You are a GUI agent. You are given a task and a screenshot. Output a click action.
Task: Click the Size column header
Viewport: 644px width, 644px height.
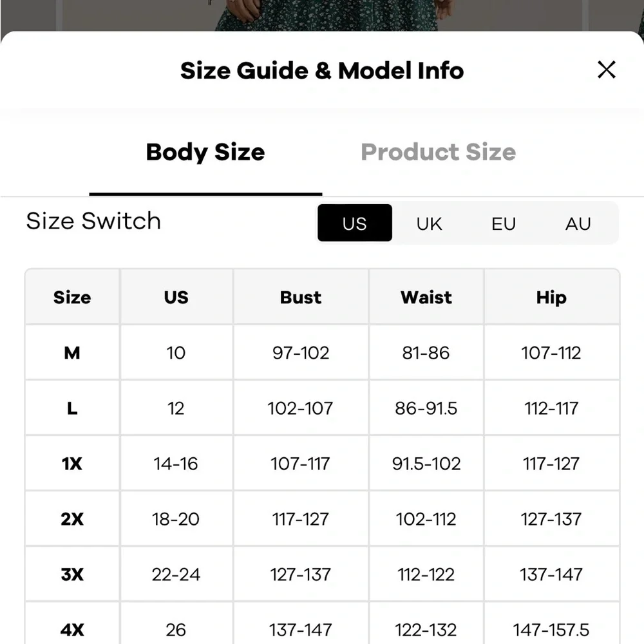tap(72, 298)
